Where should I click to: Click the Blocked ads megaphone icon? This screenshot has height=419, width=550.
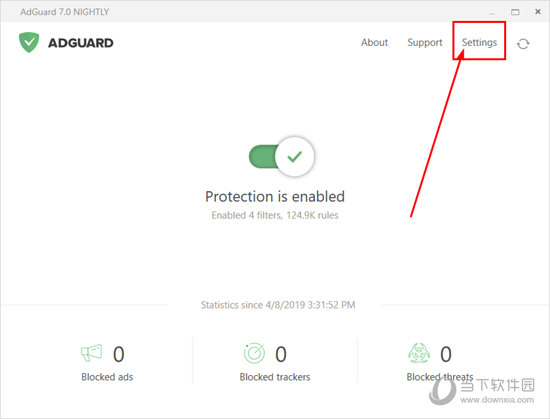point(92,352)
